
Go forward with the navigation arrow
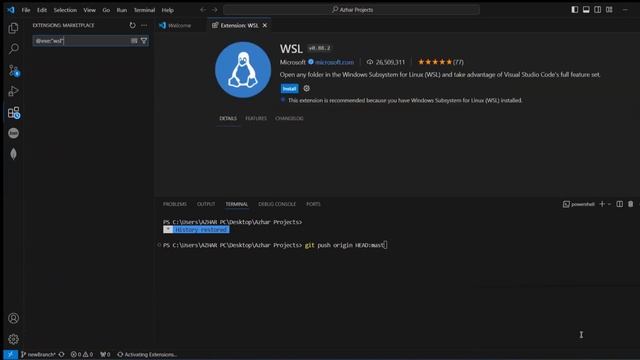(215, 10)
